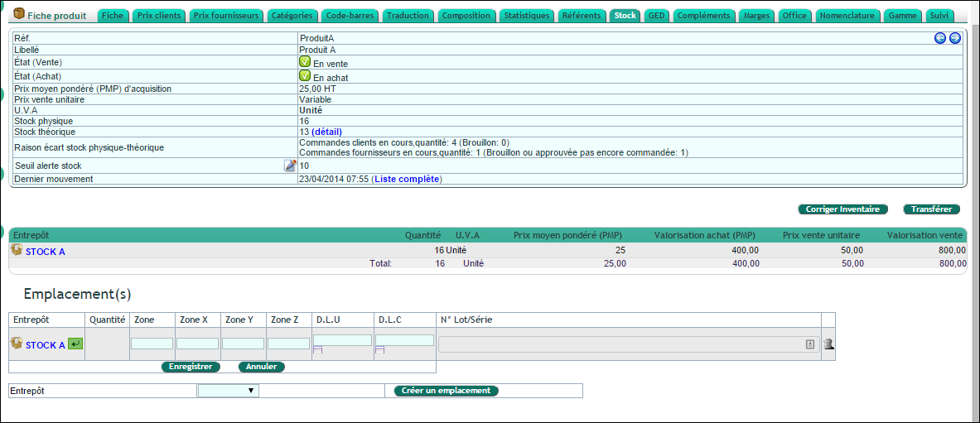Open STOCK A link in the Emplacement(s) table

point(45,345)
